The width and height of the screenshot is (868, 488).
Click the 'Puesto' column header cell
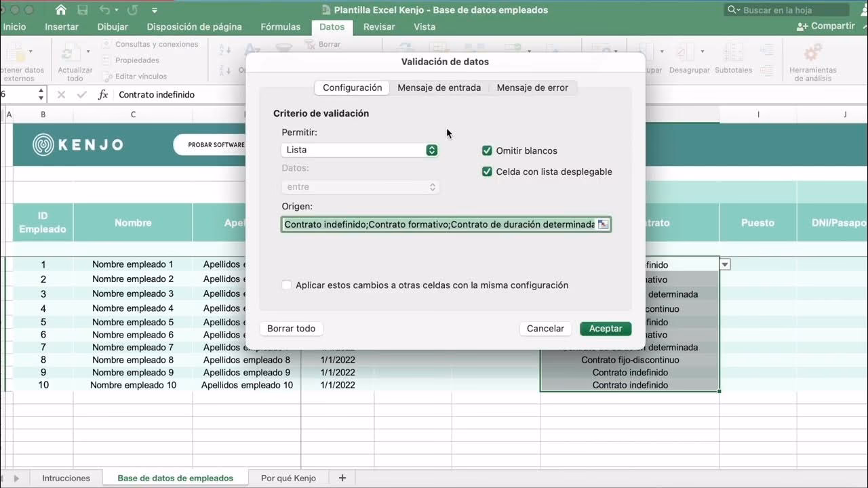click(758, 223)
